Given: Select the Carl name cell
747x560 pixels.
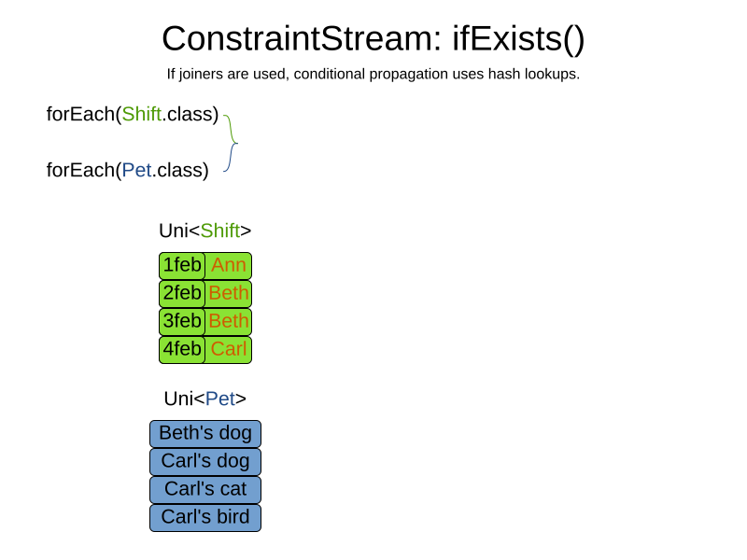Looking at the screenshot, I should click(229, 349).
